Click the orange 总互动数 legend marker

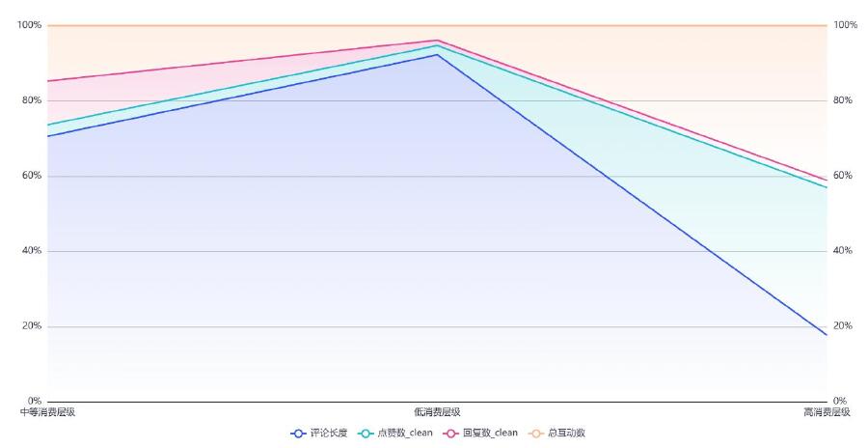(537, 434)
